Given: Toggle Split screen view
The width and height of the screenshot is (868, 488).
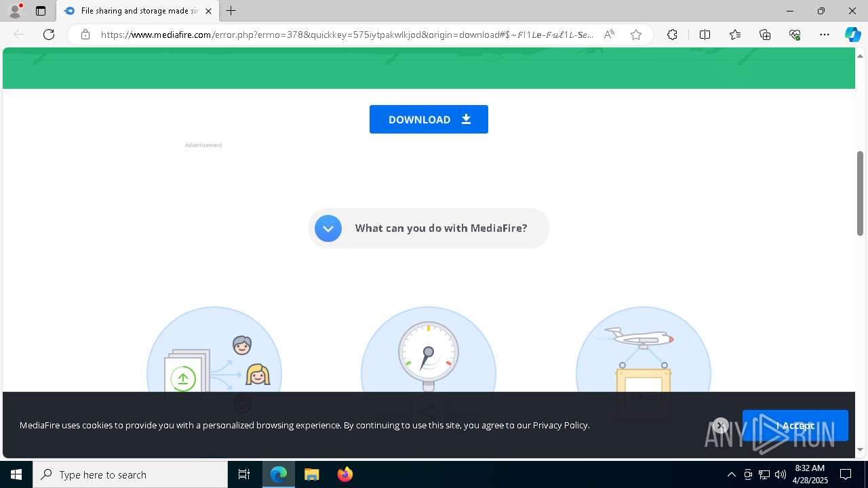Looking at the screenshot, I should pyautogui.click(x=705, y=35).
